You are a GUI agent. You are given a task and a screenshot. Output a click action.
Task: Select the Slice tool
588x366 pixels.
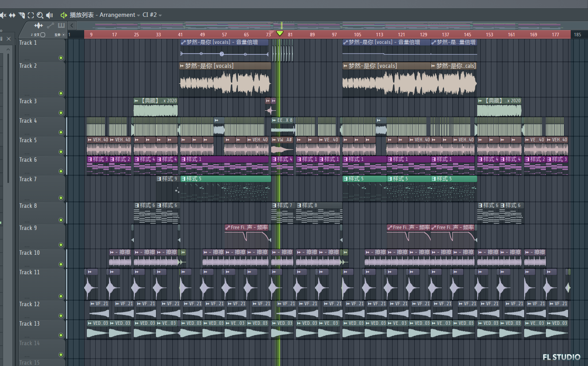(x=22, y=15)
